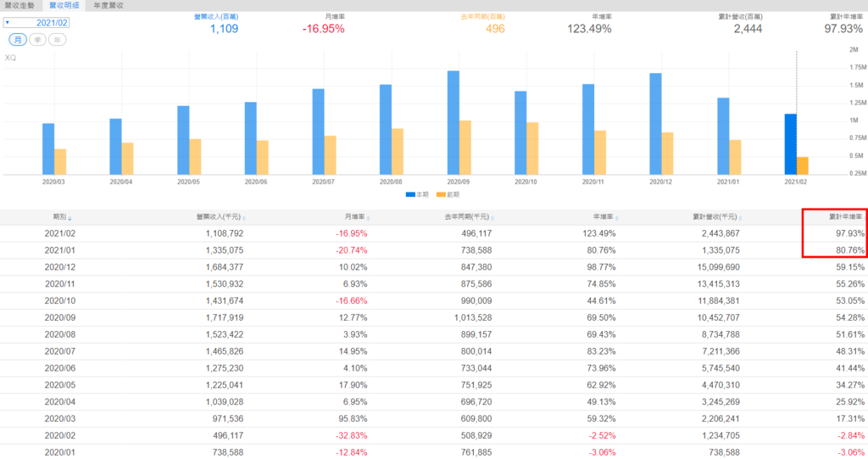Click cumulative revenue 2,443,867

pyautogui.click(x=721, y=233)
